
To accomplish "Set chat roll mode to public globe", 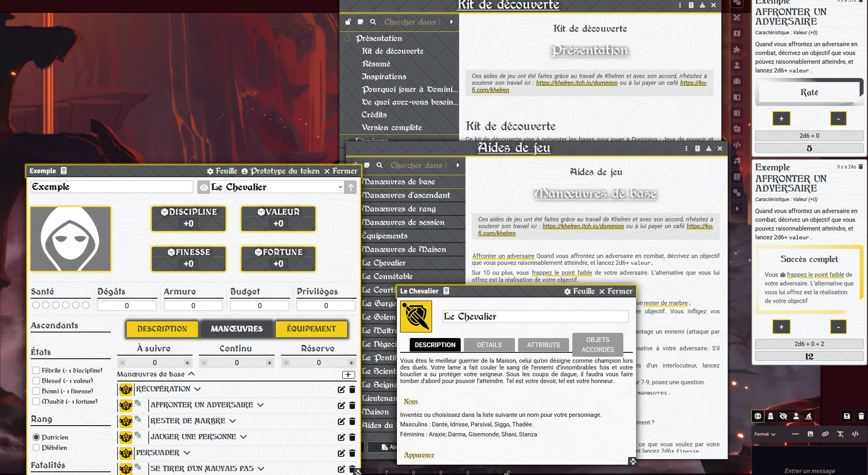I will [x=758, y=416].
